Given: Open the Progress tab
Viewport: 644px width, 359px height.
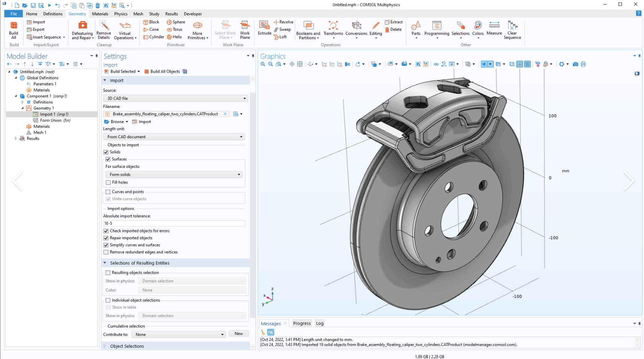Looking at the screenshot, I should click(302, 323).
